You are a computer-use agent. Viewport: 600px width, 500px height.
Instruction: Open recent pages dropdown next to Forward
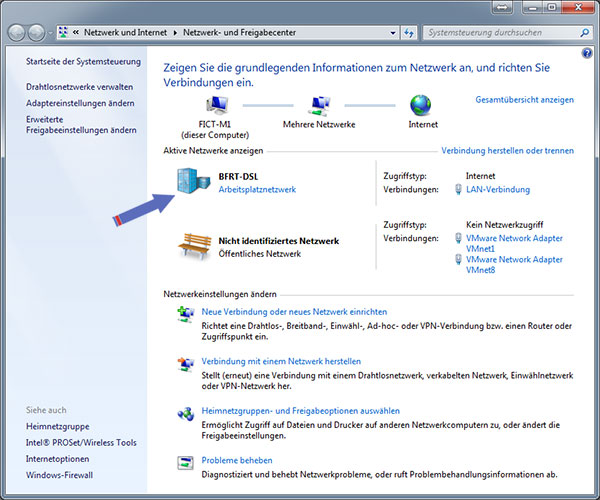(50, 33)
